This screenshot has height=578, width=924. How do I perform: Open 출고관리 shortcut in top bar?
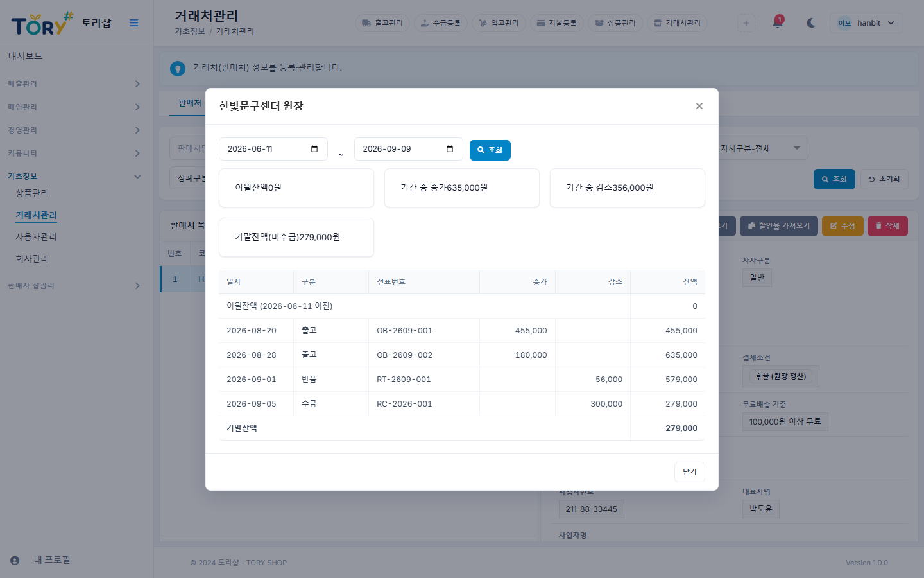point(382,23)
